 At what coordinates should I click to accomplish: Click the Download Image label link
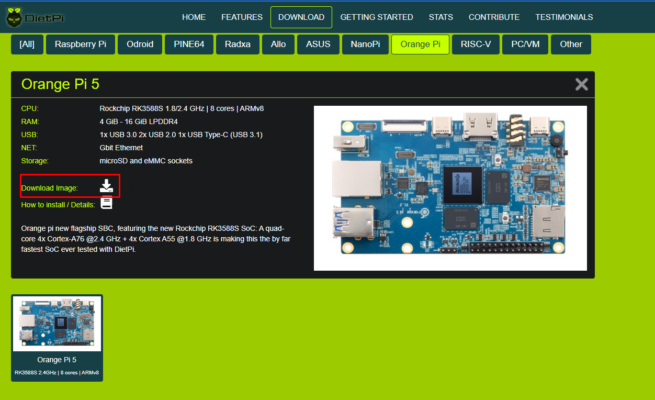(49, 188)
